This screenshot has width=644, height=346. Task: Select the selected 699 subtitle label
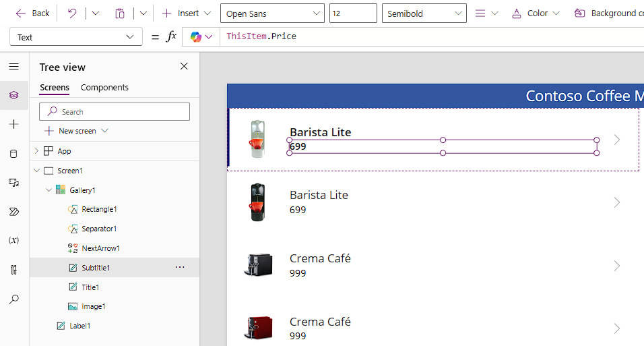[x=443, y=146]
